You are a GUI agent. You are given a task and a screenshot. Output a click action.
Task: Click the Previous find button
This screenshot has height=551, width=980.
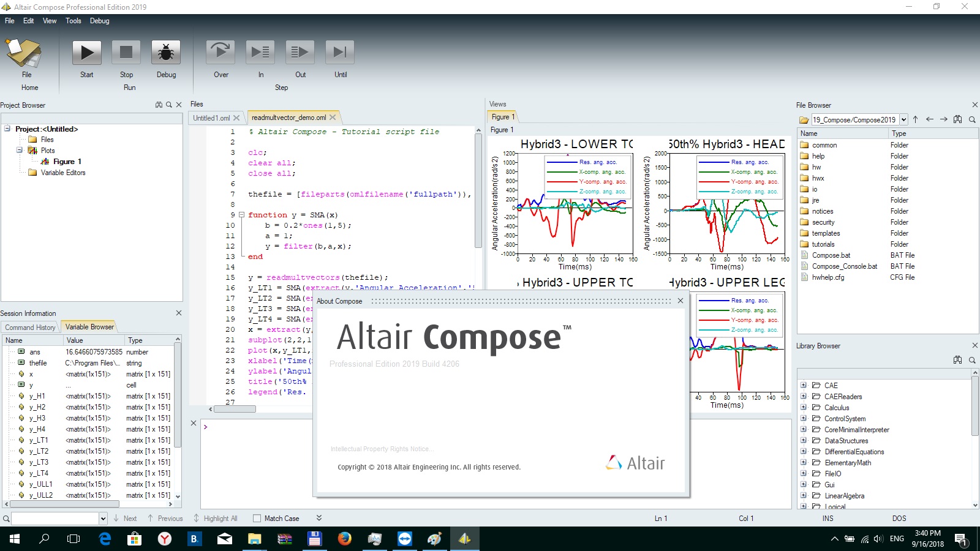(165, 518)
